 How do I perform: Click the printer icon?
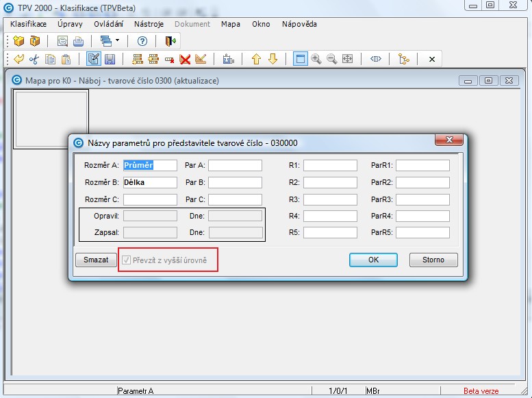[78, 41]
